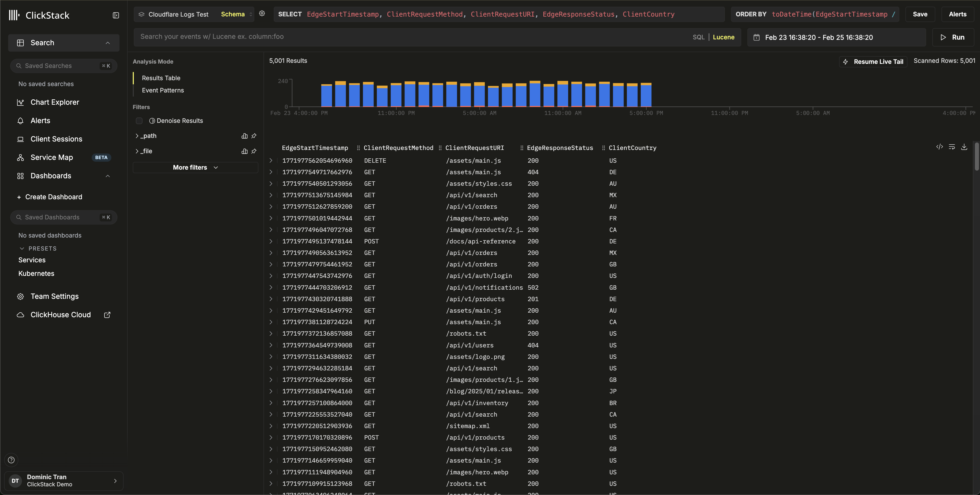Viewport: 980px width, 495px height.
Task: Expand the _path filter
Action: coord(137,136)
